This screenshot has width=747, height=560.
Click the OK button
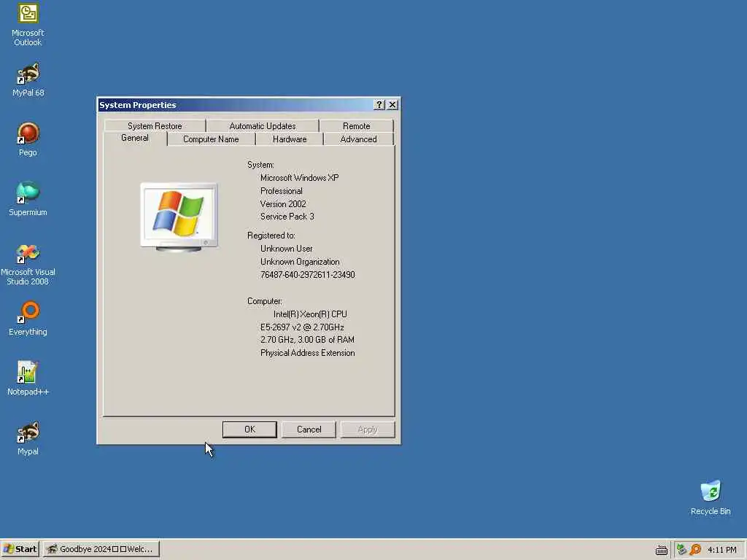[x=249, y=429]
